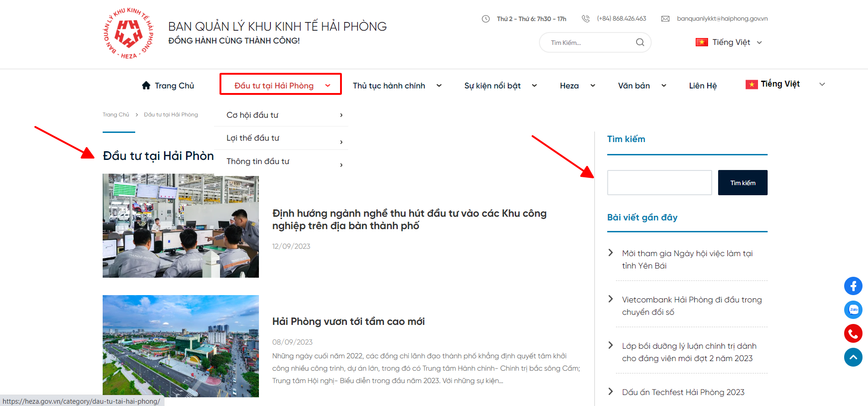Click the HEZA circular logo
Image resolution: width=868 pixels, height=406 pixels.
click(x=128, y=33)
